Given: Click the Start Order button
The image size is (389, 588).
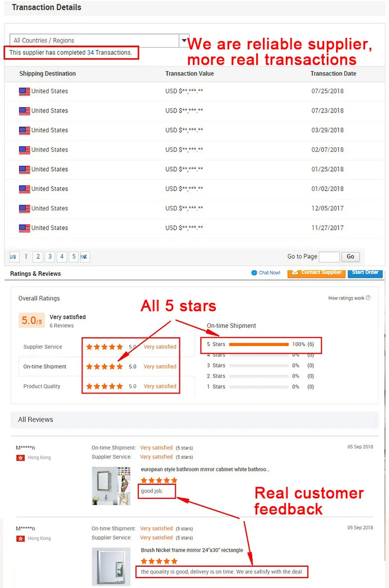Looking at the screenshot, I should coord(365,273).
